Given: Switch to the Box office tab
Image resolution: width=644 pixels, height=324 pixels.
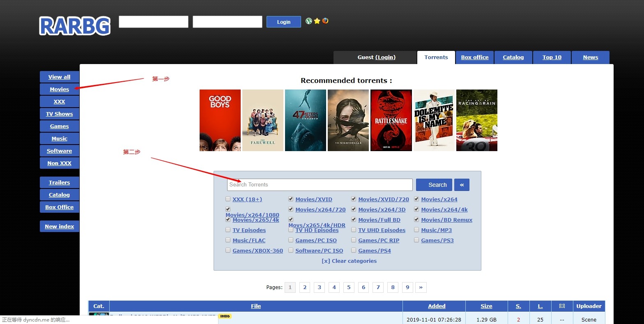Looking at the screenshot, I should click(474, 57).
